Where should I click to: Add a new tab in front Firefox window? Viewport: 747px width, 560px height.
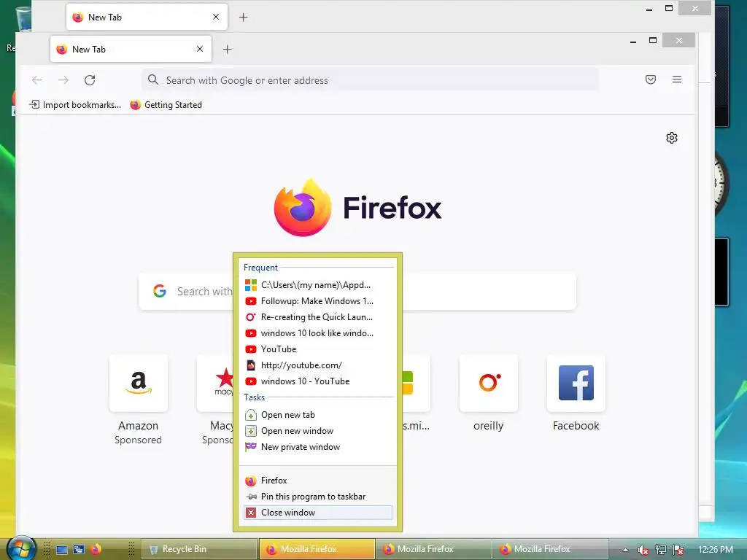pos(228,49)
